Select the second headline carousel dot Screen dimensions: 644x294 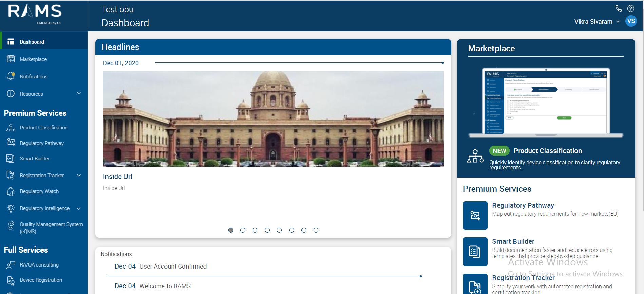pyautogui.click(x=243, y=230)
